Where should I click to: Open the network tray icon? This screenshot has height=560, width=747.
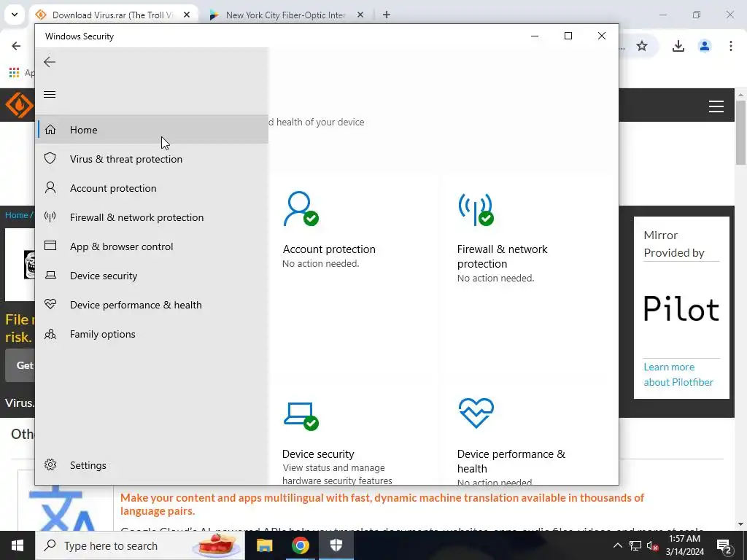pyautogui.click(x=635, y=545)
